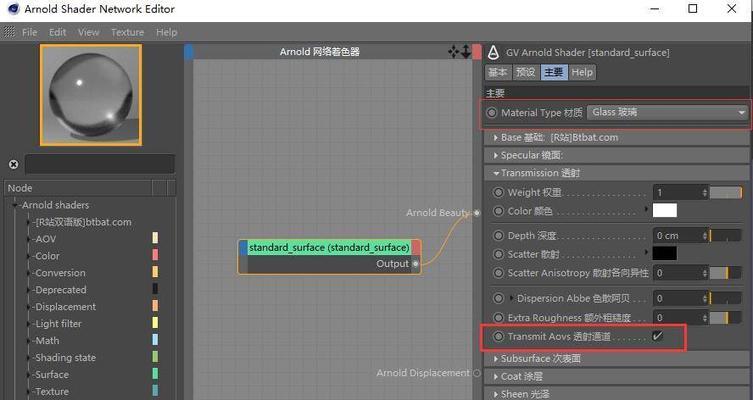
Task: Open the white transmission Color swatch
Action: click(x=665, y=210)
